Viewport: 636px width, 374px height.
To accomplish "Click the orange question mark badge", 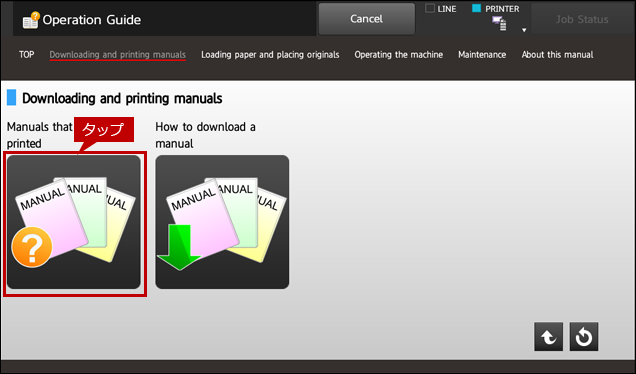I will (32, 247).
